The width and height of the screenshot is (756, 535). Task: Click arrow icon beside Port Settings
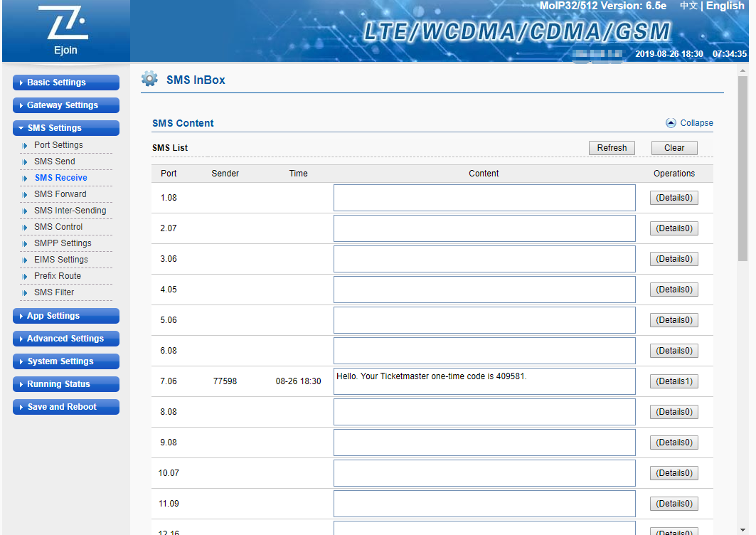(26, 145)
